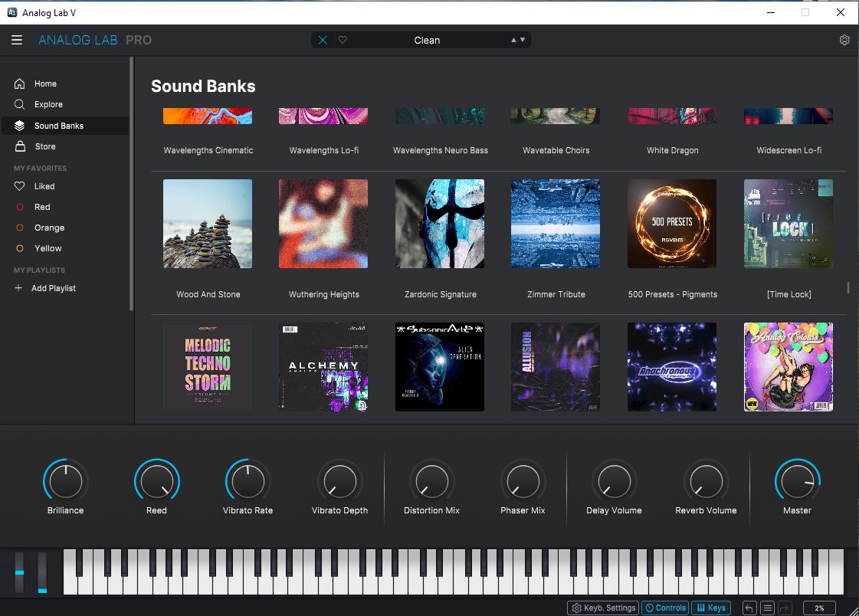This screenshot has height=616, width=859.
Task: Click the sound banks vertical scrollbar
Action: pos(848,287)
